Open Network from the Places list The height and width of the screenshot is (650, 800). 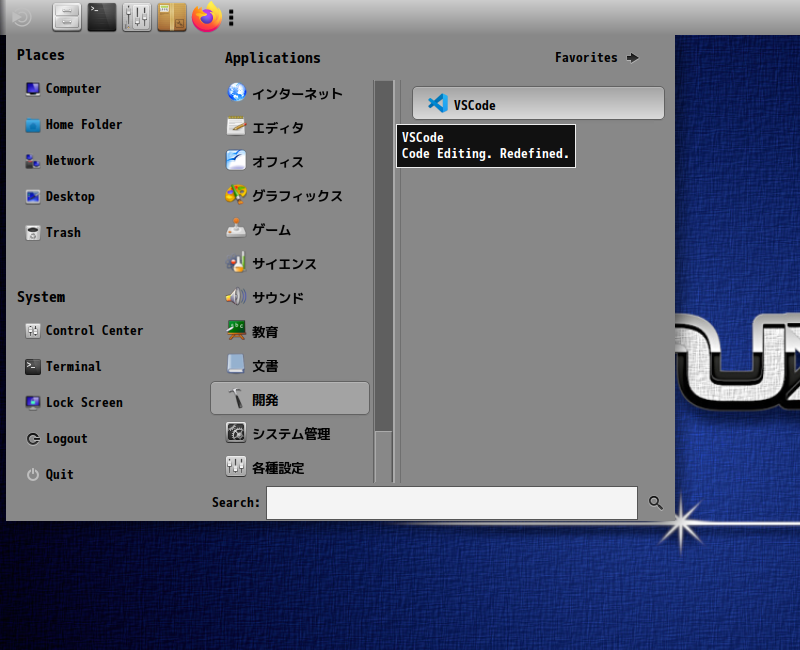(60, 161)
